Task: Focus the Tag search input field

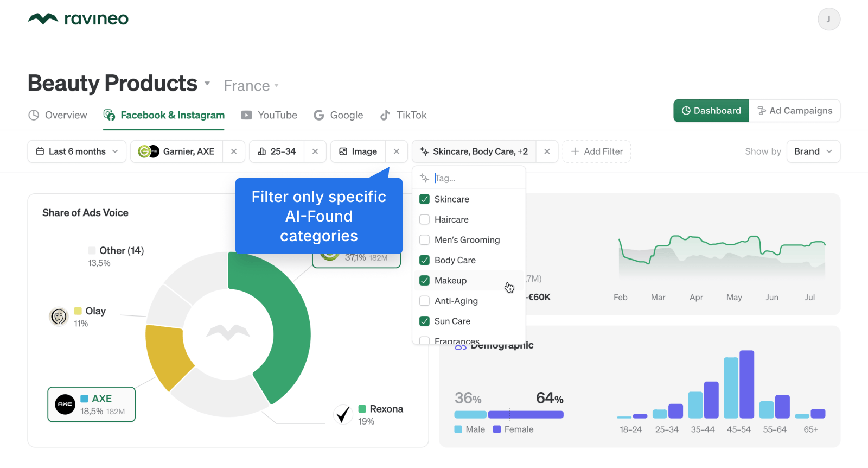Action: click(x=469, y=178)
